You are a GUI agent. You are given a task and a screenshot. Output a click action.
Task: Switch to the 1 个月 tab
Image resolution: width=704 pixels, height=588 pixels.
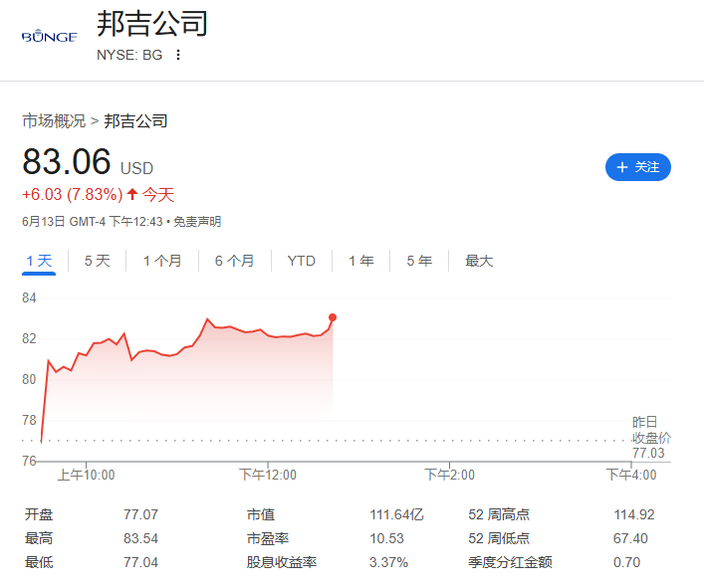click(162, 261)
